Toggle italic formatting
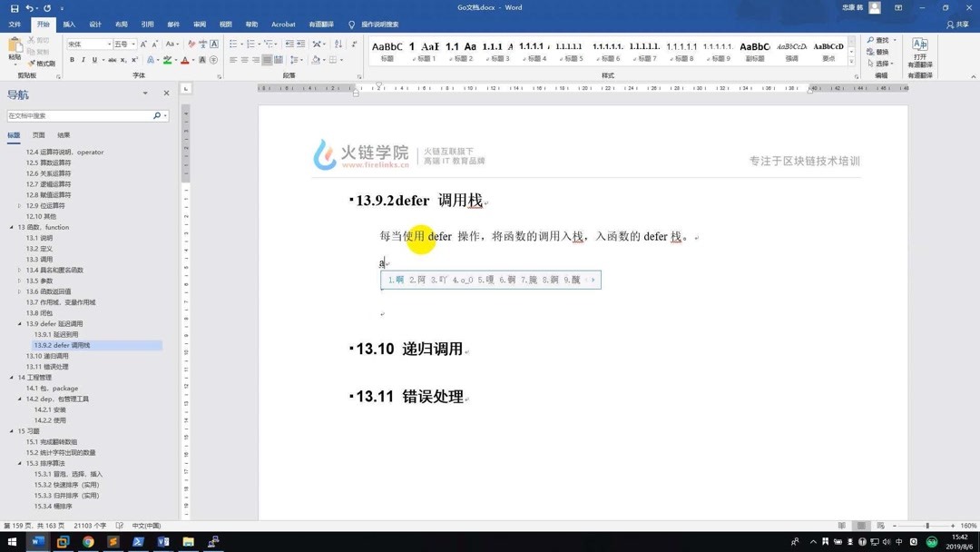This screenshot has height=552, width=980. click(x=83, y=61)
